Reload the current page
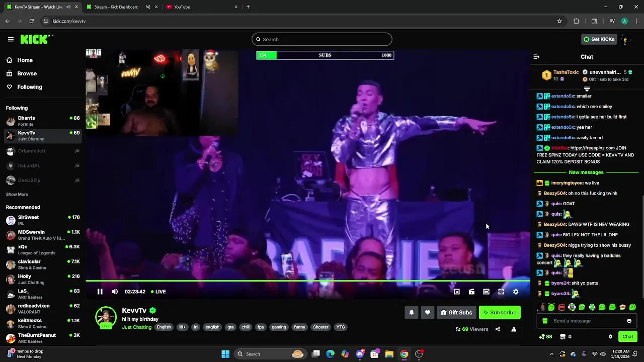Viewport: 644px width, 362px height. [x=31, y=21]
